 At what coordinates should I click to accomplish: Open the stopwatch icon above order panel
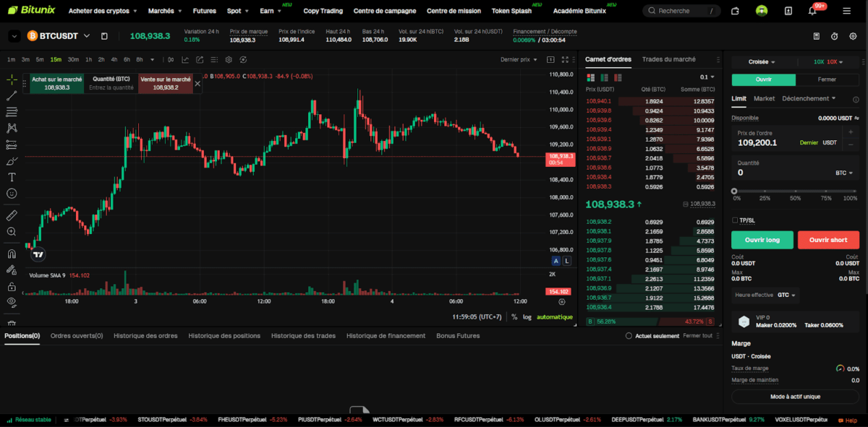(834, 36)
